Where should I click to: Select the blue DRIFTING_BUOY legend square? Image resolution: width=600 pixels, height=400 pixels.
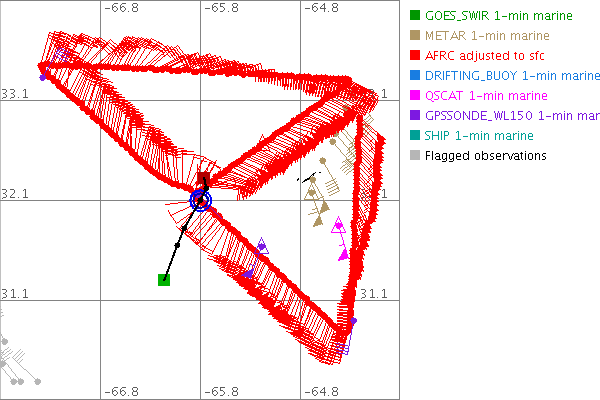(x=413, y=76)
